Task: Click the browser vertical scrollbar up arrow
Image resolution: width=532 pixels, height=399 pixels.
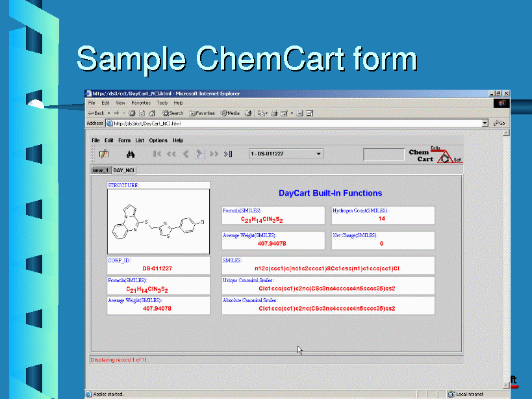Action: pyautogui.click(x=506, y=133)
